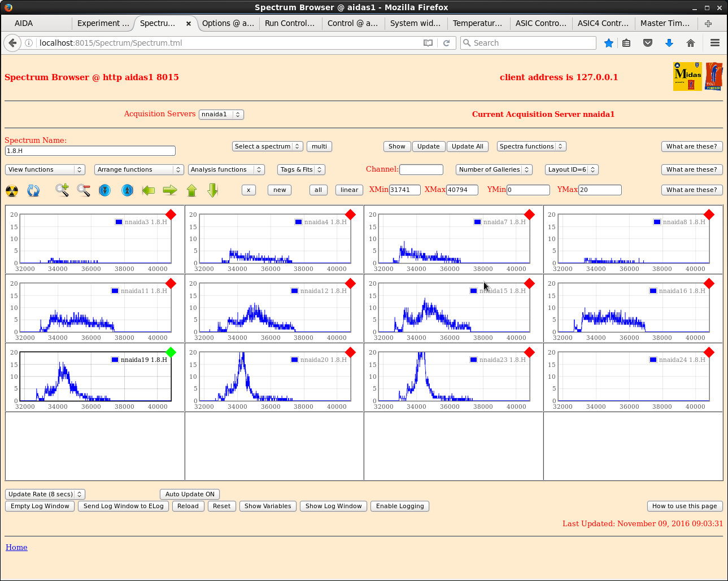Viewport: 728px width, 581px height.
Task: Open the Layout ID=6 dropdown
Action: pyautogui.click(x=572, y=169)
